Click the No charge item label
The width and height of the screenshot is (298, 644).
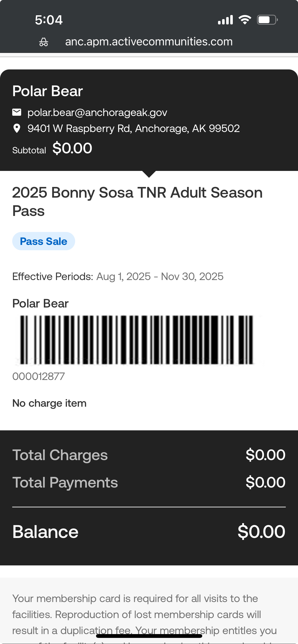49,403
